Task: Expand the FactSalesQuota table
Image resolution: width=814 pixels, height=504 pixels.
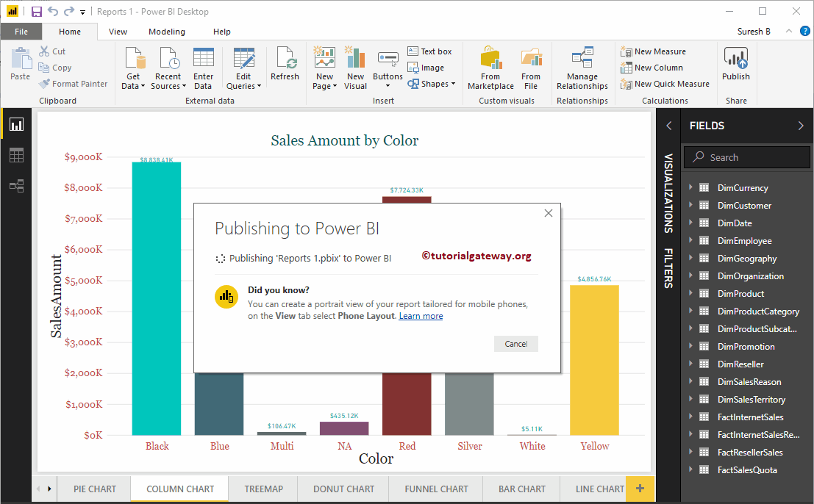Action: click(690, 469)
